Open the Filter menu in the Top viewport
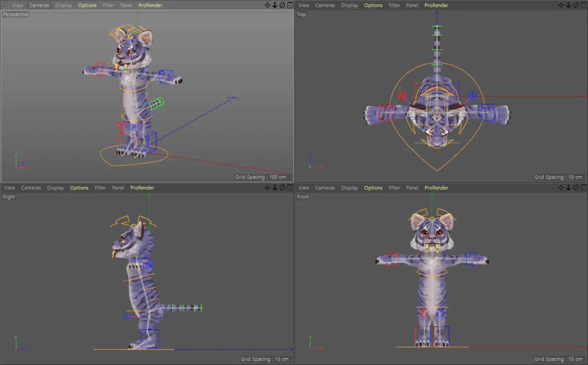The height and width of the screenshot is (365, 588). 394,5
